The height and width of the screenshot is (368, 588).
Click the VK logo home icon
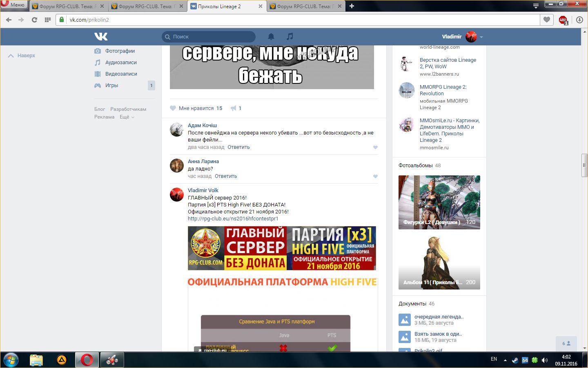tap(101, 36)
